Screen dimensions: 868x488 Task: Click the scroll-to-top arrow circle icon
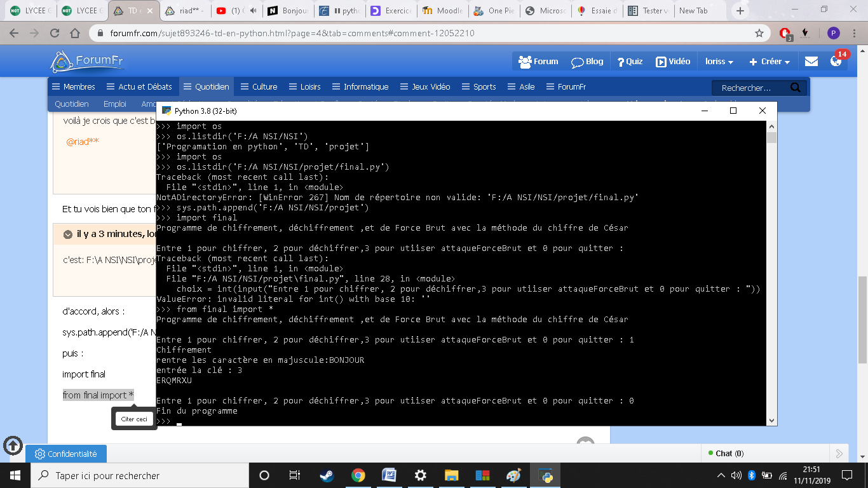[x=13, y=445]
